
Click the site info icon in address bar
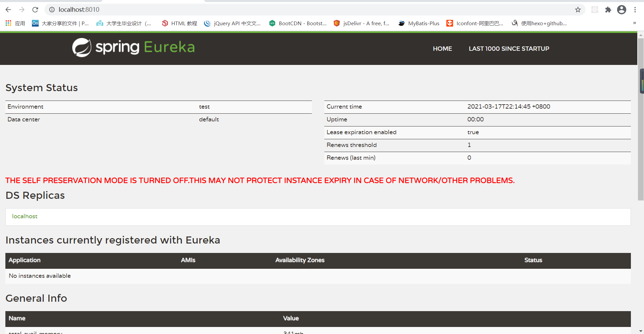coord(52,10)
